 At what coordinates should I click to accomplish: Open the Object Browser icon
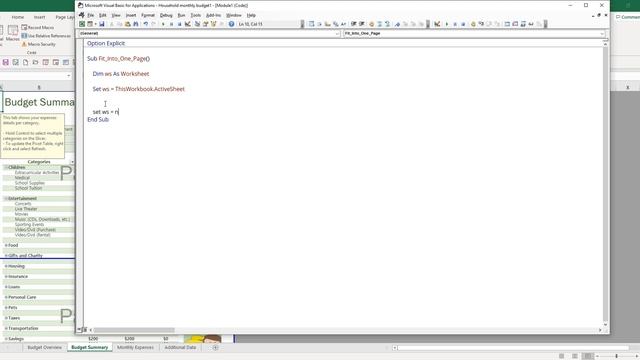tap(213, 24)
